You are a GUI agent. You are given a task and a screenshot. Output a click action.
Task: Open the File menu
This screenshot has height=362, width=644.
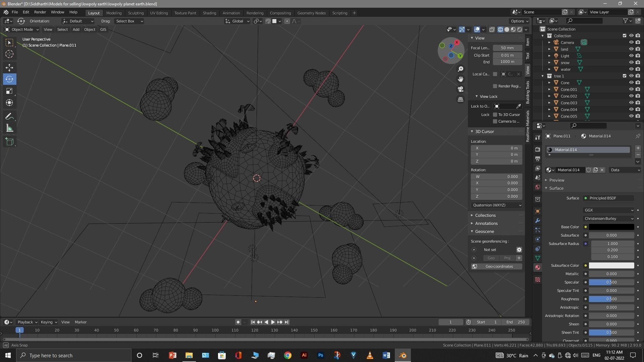coord(15,12)
